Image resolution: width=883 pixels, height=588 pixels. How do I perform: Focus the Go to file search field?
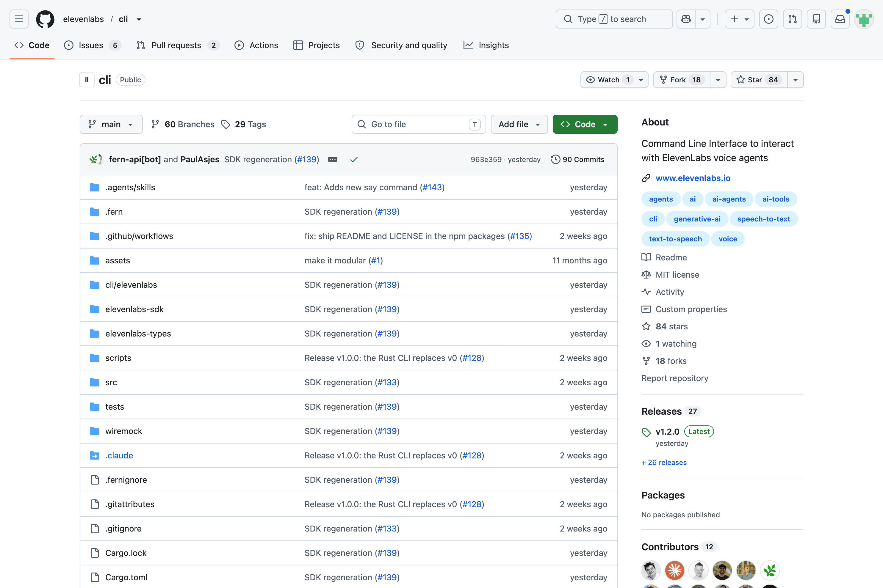click(418, 124)
